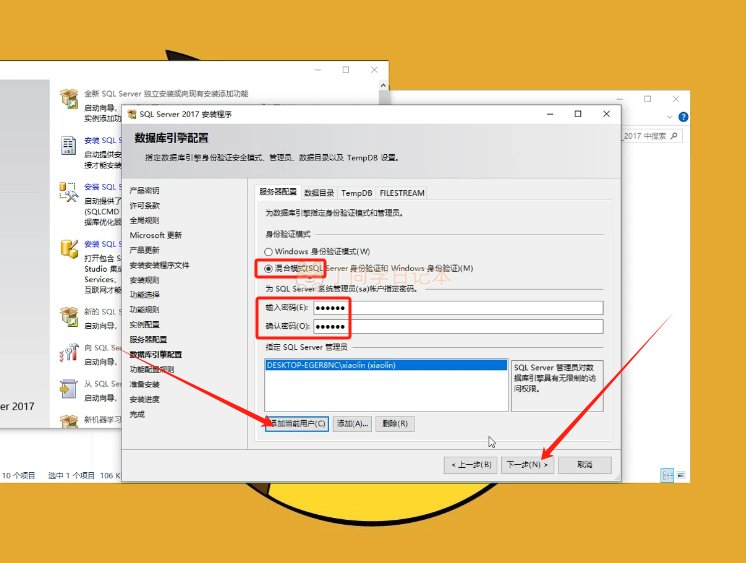Maximize the Explorer window behind
The image size is (746, 563).
(x=648, y=99)
